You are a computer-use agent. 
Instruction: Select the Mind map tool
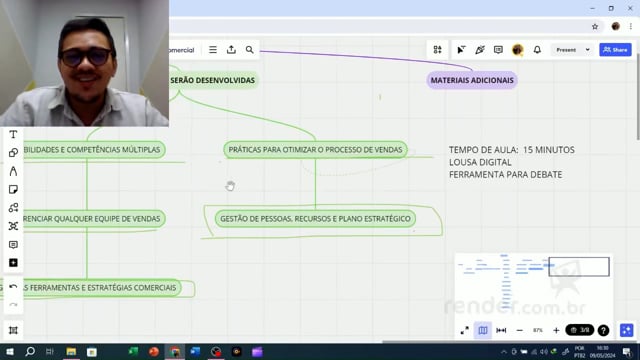[13, 226]
